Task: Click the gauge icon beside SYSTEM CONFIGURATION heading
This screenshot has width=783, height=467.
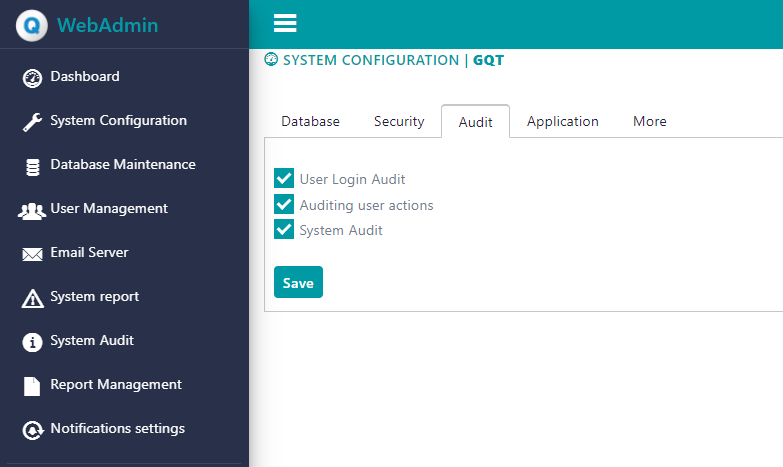Action: point(271,59)
